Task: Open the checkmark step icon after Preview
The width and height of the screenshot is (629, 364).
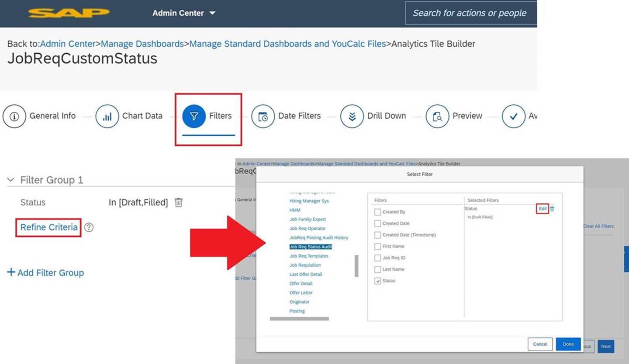Action: pos(514,117)
